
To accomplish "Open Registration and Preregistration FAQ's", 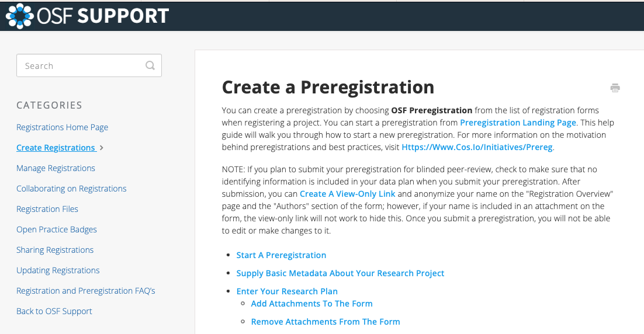I will click(x=86, y=291).
